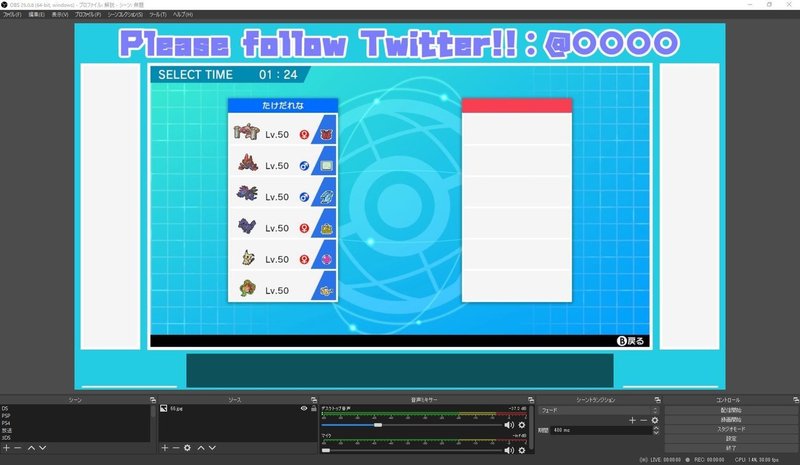Mute the desktop audio speaker icon

click(x=509, y=425)
